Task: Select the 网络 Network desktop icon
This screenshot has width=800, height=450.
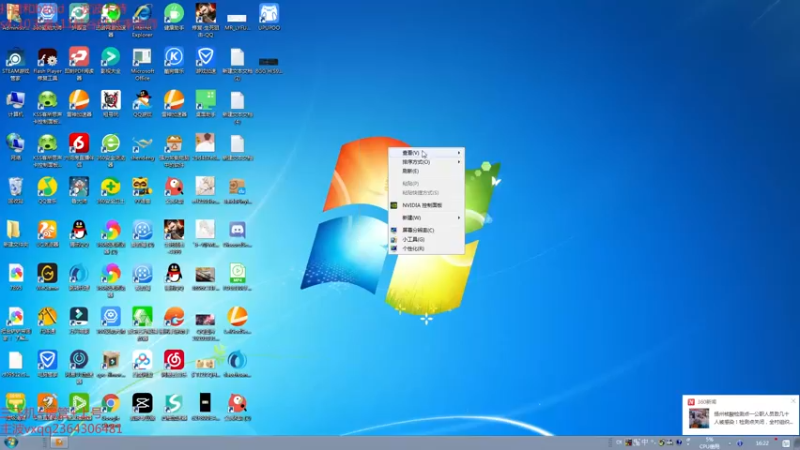Action: coord(15,147)
